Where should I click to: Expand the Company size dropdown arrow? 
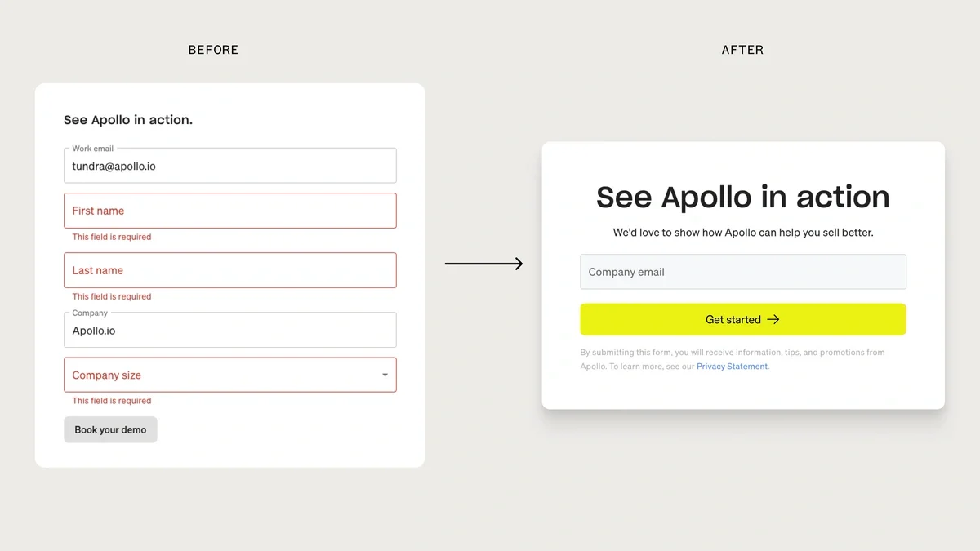point(385,375)
